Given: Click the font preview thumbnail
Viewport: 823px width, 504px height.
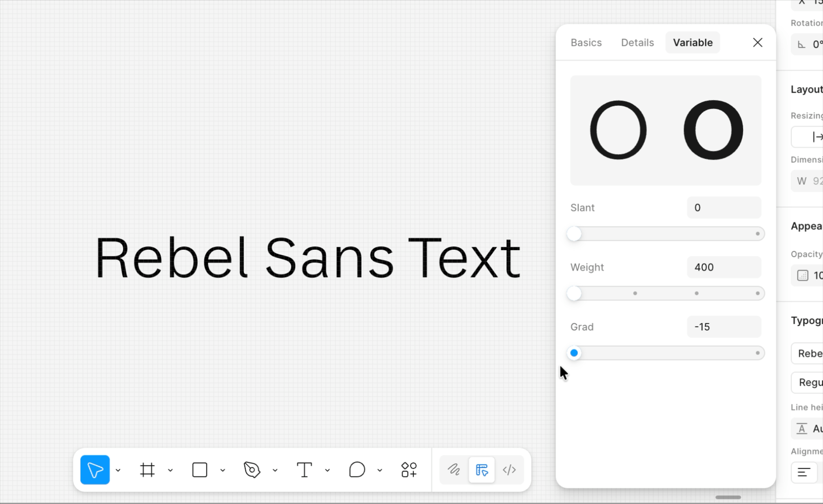Looking at the screenshot, I should pos(665,130).
